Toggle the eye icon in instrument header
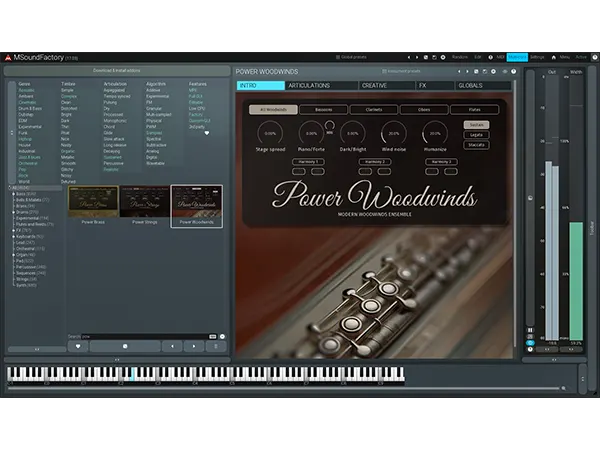This screenshot has width=600, height=450. tap(505, 72)
